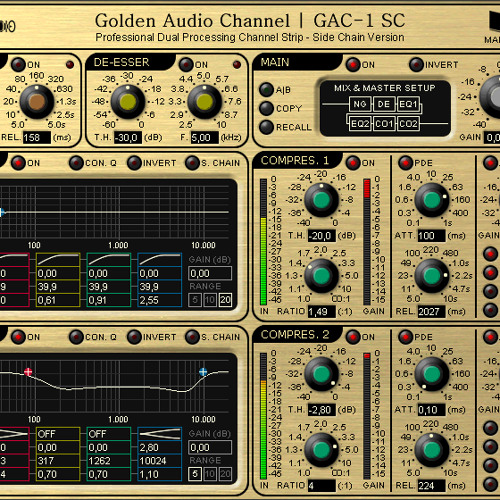Enable the MAIN INVERT button

point(416,64)
